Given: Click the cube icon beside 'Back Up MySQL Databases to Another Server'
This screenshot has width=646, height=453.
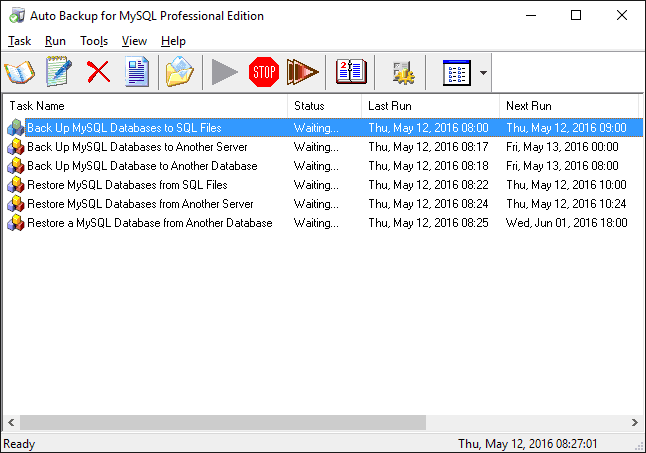Looking at the screenshot, I should 16,147.
